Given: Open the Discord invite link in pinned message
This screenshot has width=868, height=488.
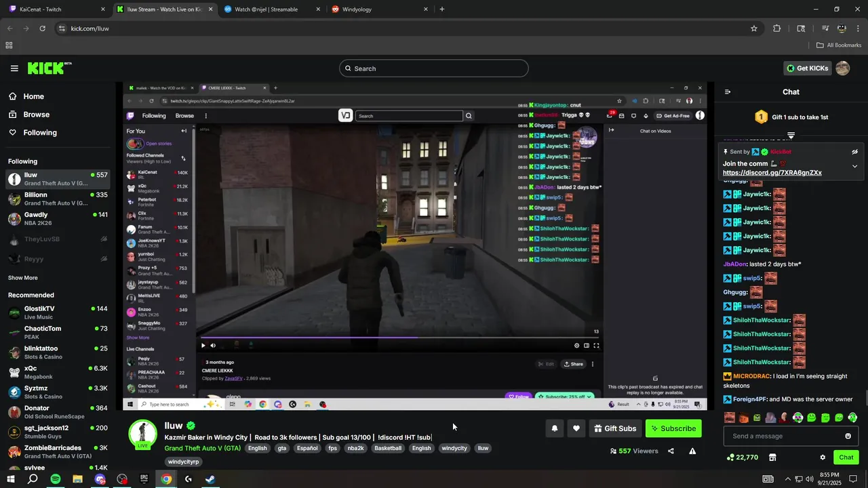Looking at the screenshot, I should [772, 173].
